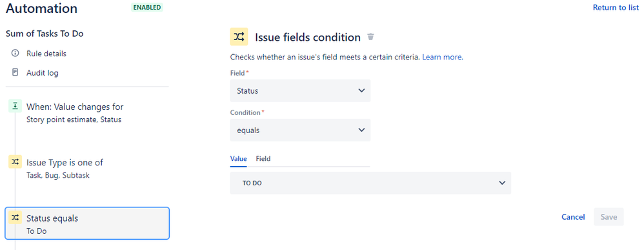Select the Issue Type is one of step
The width and height of the screenshot is (644, 250).
coord(87,168)
